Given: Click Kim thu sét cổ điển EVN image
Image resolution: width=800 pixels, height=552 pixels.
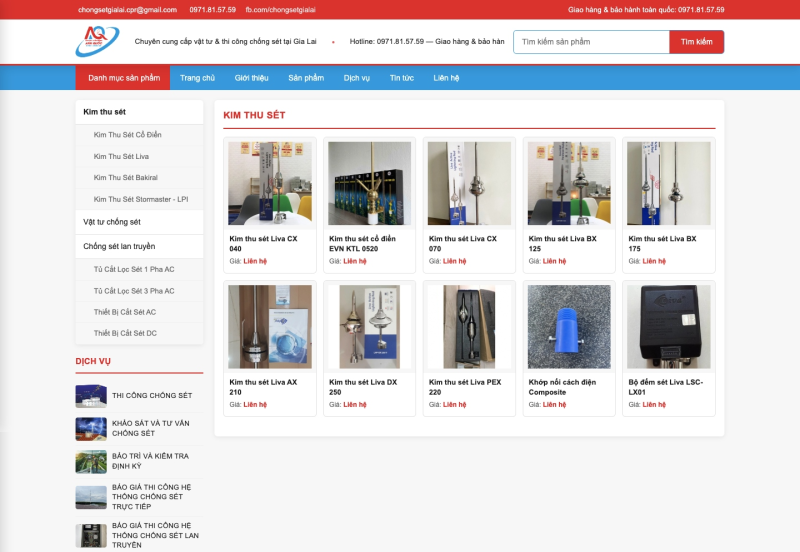Looking at the screenshot, I should pos(369,183).
